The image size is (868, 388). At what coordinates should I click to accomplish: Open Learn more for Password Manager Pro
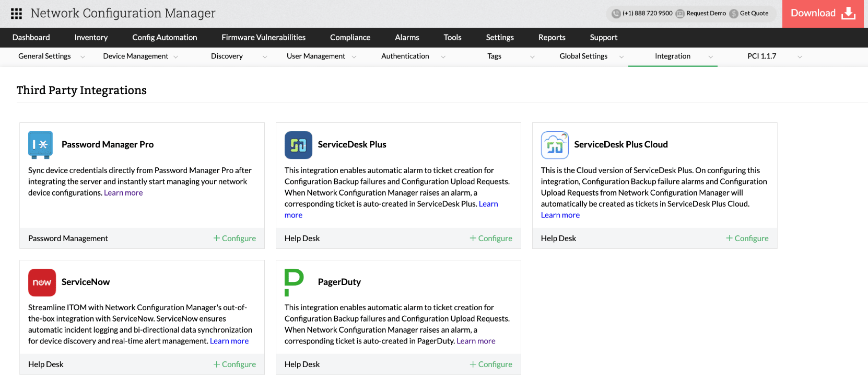point(123,193)
